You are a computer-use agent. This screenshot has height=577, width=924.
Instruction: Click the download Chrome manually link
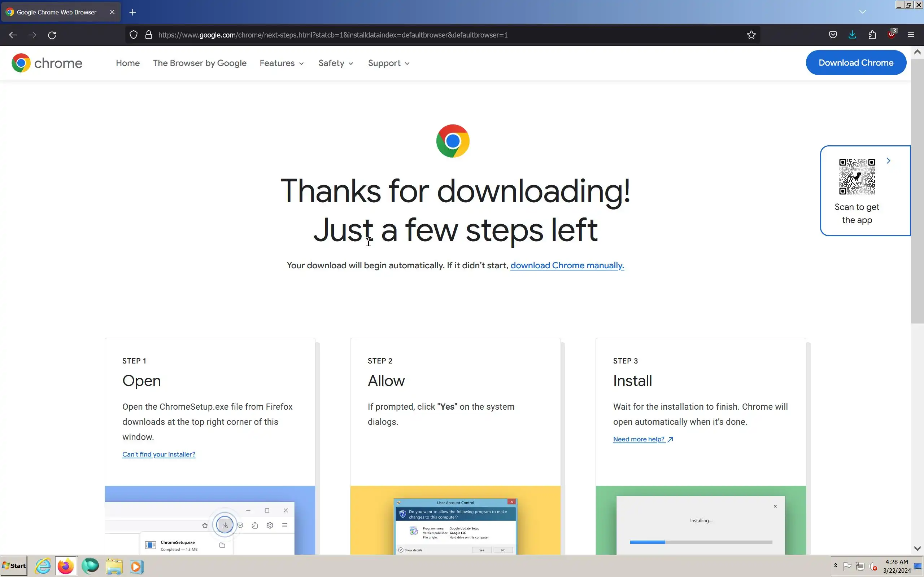567,266
